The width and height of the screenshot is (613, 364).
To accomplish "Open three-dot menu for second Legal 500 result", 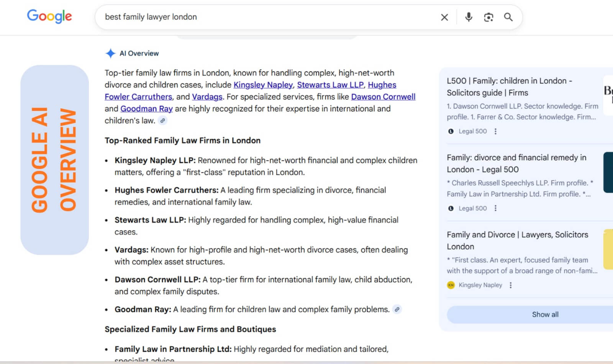I will [495, 208].
